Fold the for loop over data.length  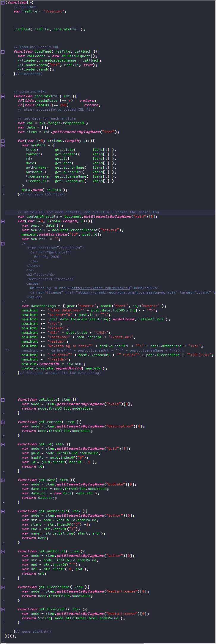3,221
